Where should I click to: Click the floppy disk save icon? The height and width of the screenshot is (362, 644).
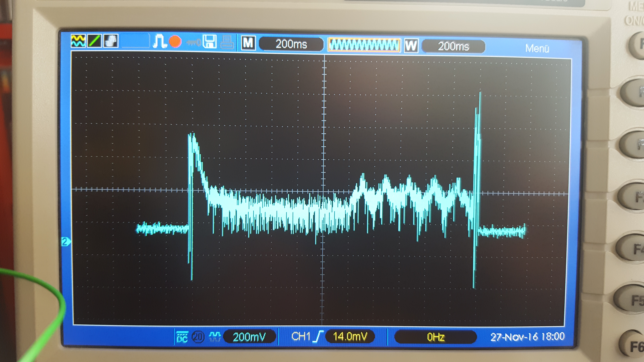click(209, 42)
